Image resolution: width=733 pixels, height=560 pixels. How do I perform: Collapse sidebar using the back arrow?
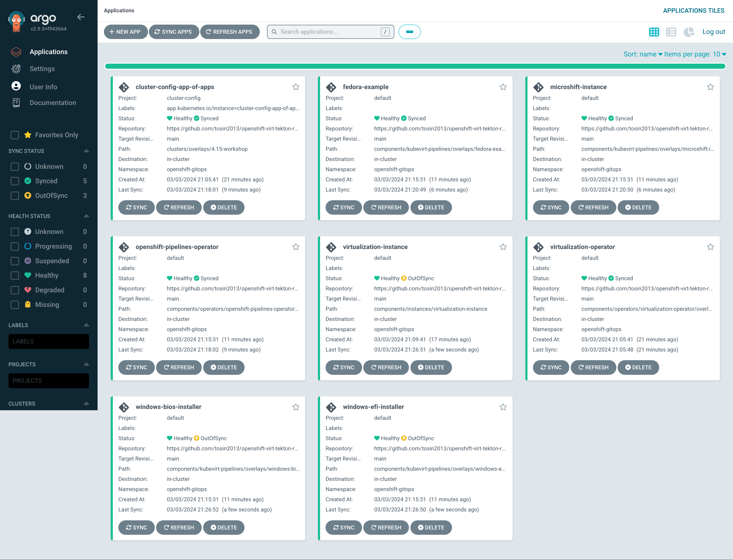click(x=81, y=17)
